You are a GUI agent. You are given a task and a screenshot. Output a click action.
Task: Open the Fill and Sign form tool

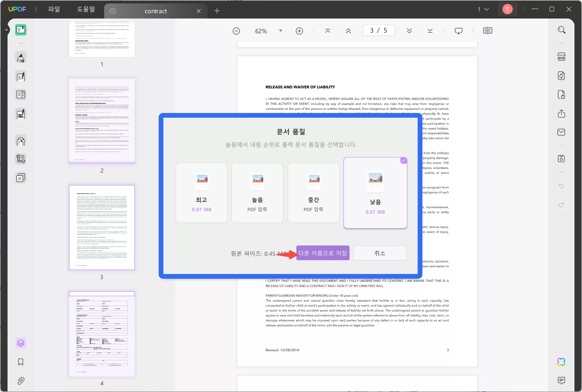click(x=21, y=114)
